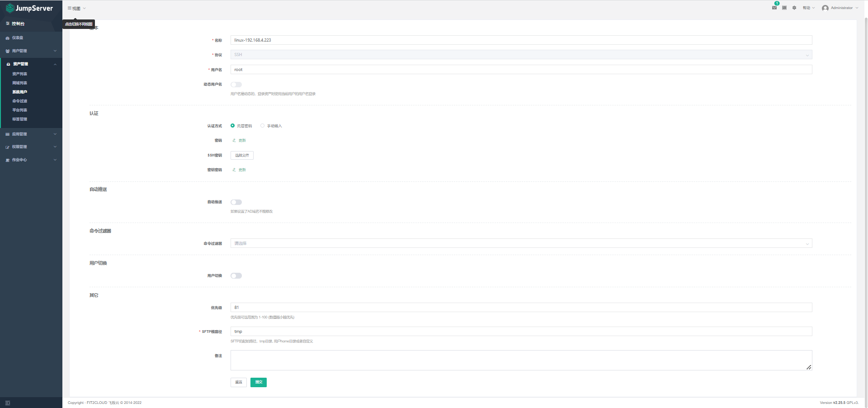Click the 仪表盘 label in sidebar

click(18, 38)
